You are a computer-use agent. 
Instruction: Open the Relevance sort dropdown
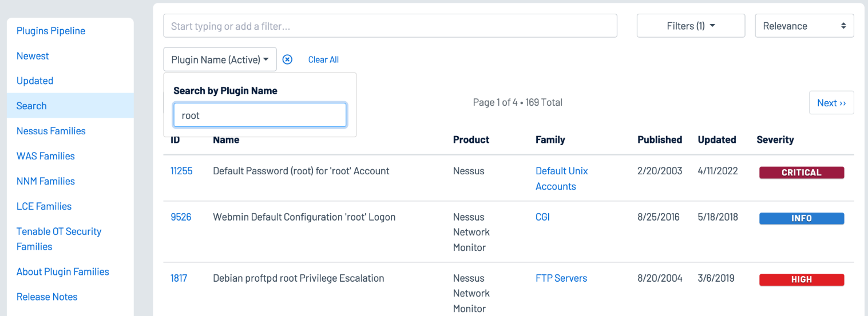(x=804, y=26)
